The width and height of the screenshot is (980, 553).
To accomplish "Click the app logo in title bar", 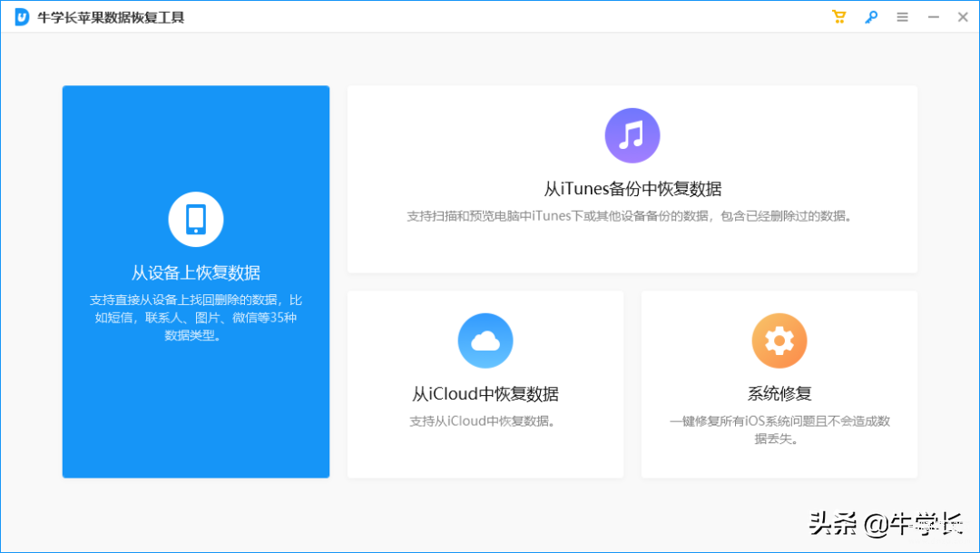I will [x=22, y=17].
